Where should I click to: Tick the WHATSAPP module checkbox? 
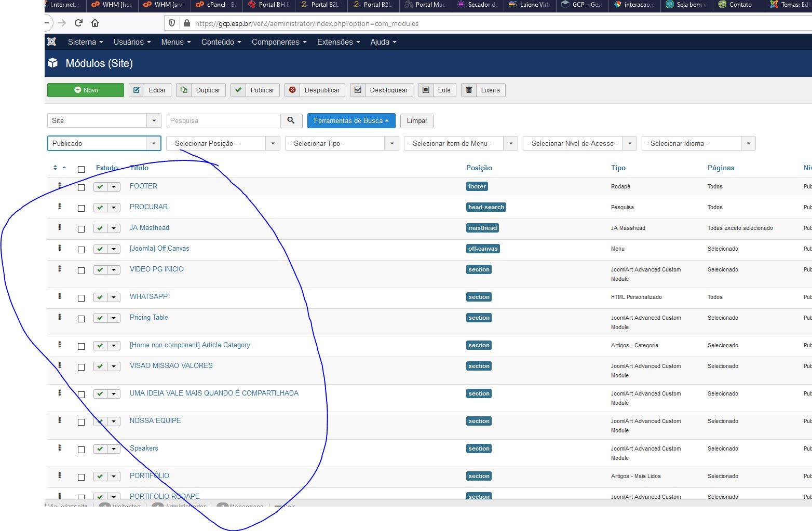(81, 298)
